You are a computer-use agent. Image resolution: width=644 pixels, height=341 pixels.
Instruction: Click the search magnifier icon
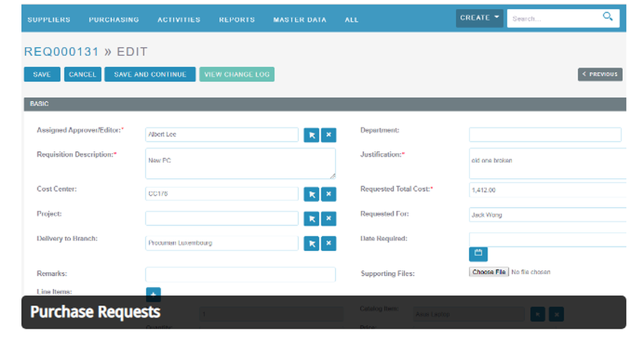[607, 17]
